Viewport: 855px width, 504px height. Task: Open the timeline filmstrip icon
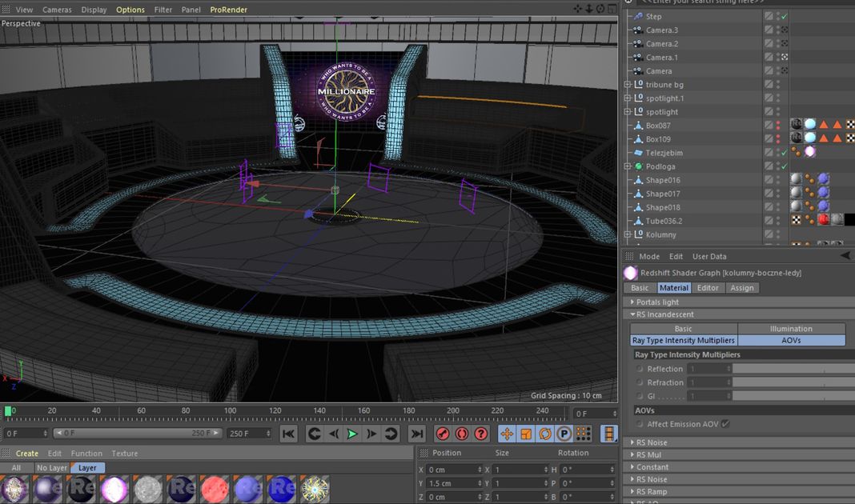610,434
